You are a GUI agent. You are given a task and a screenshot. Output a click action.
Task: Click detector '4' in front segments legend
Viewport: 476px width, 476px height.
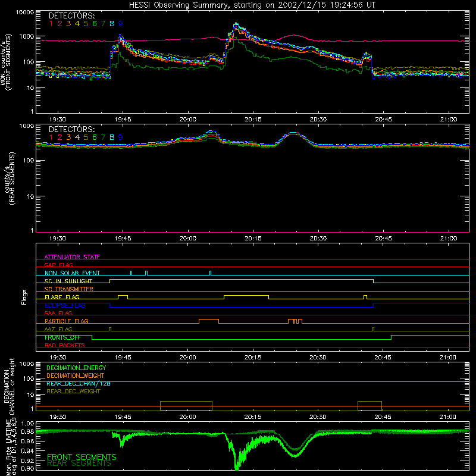77,24
